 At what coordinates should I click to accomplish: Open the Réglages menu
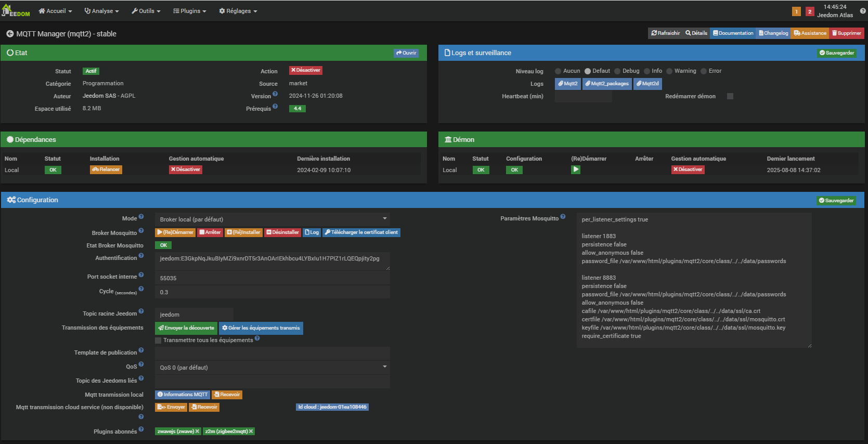[x=238, y=11]
